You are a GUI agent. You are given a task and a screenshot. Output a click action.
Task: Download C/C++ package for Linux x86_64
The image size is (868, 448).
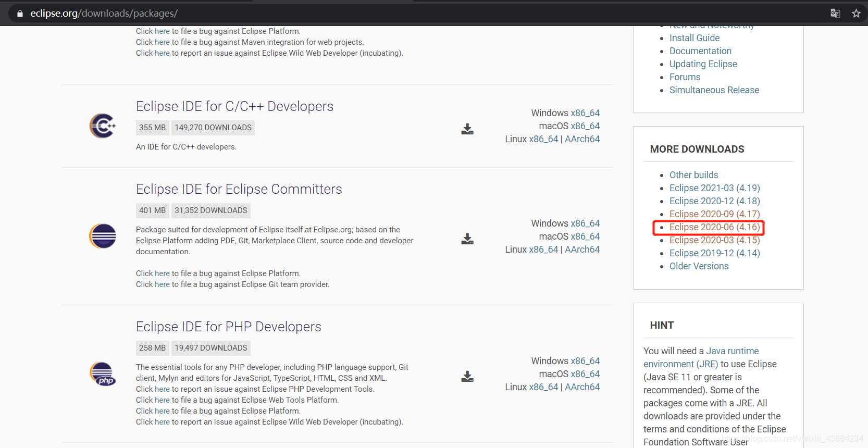(543, 139)
